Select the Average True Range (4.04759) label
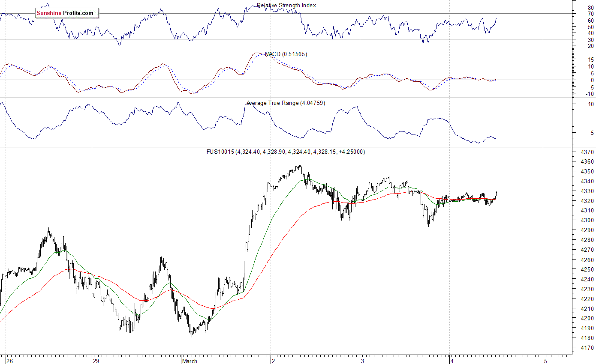Image resolution: width=596 pixels, height=364 pixels. point(286,103)
